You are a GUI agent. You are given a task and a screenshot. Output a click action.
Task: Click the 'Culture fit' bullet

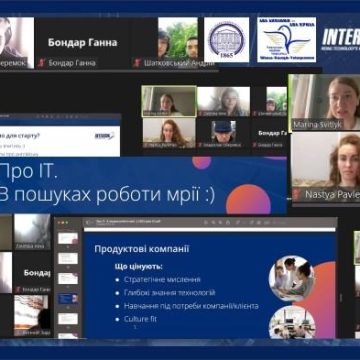[140, 319]
